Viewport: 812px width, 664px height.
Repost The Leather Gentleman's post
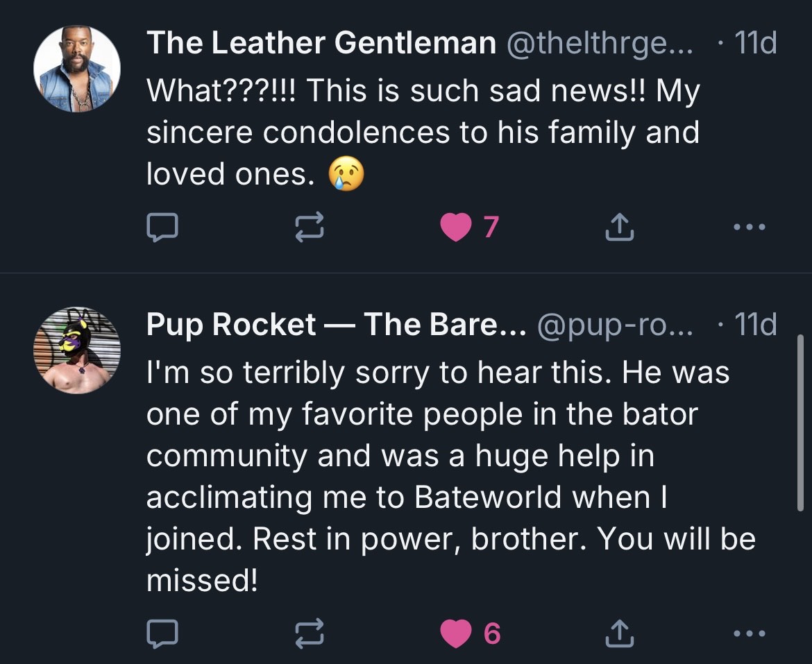click(x=310, y=227)
